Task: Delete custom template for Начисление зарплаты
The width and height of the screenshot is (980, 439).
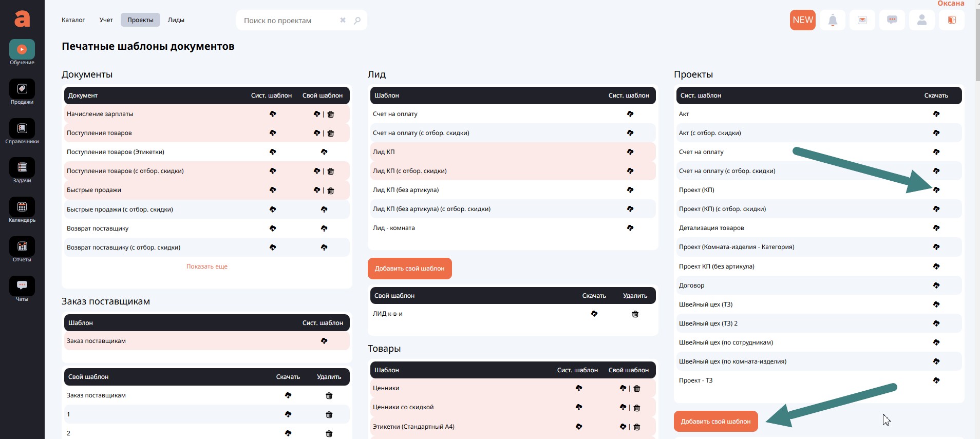Action: (331, 114)
